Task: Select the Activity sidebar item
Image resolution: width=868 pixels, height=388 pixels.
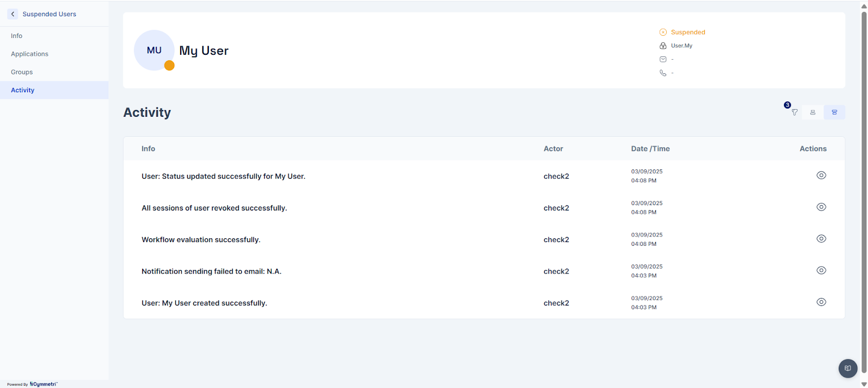Action: pyautogui.click(x=23, y=90)
